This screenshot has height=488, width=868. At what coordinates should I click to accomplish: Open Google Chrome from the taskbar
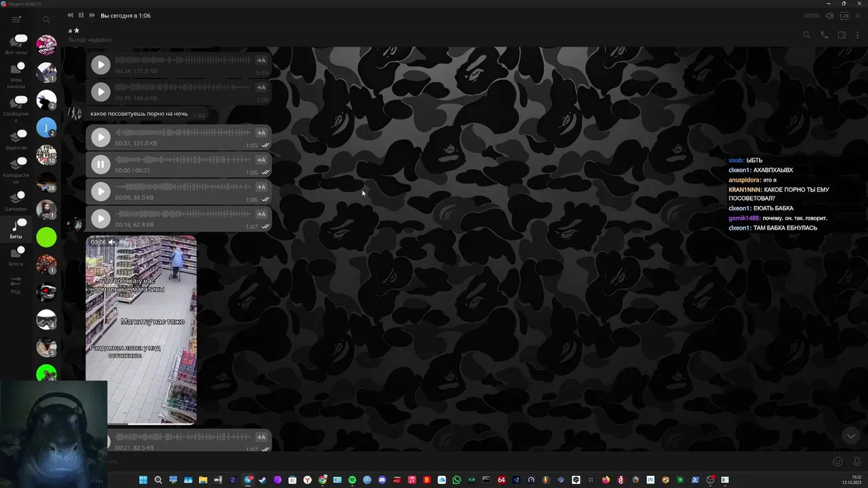pyautogui.click(x=322, y=480)
